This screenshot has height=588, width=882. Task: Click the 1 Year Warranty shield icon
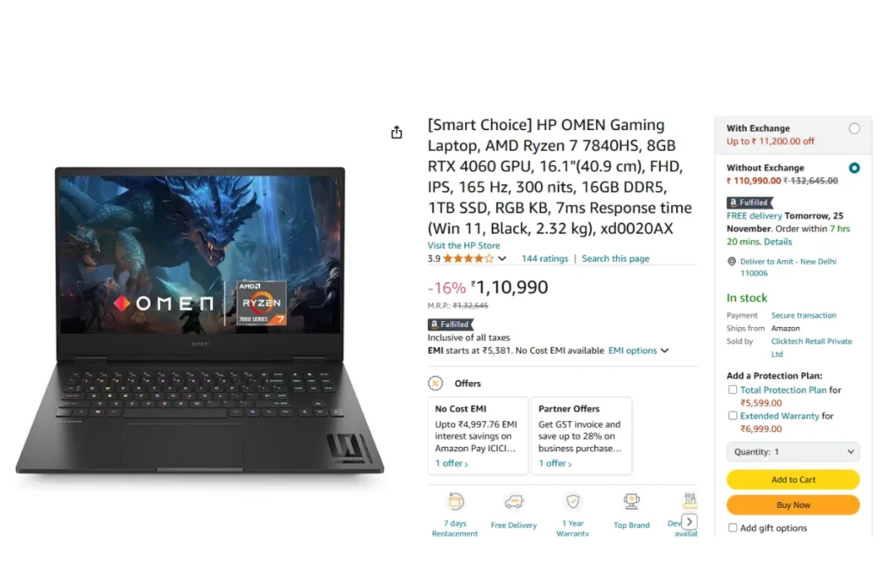pos(573,501)
